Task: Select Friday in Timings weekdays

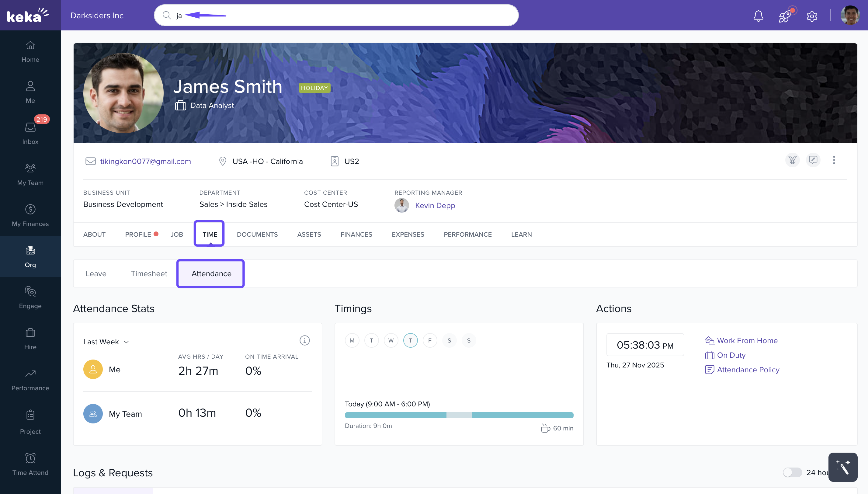Action: (430, 340)
